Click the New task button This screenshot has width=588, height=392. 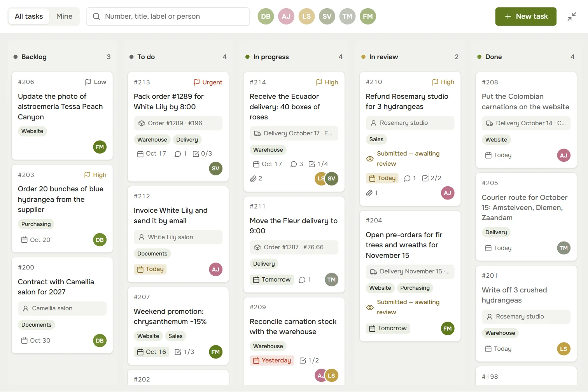pos(526,16)
